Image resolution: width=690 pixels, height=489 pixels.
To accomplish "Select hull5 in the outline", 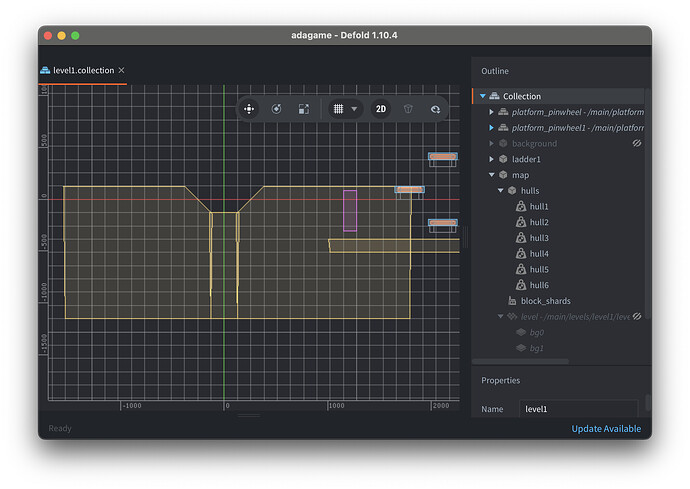I will click(x=539, y=269).
